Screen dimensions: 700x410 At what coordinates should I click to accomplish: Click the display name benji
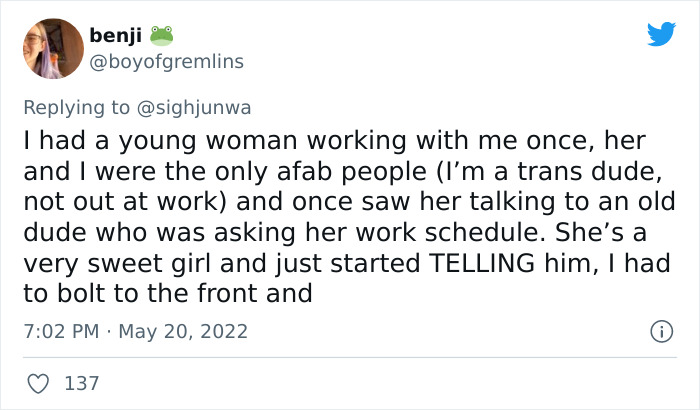click(x=115, y=36)
